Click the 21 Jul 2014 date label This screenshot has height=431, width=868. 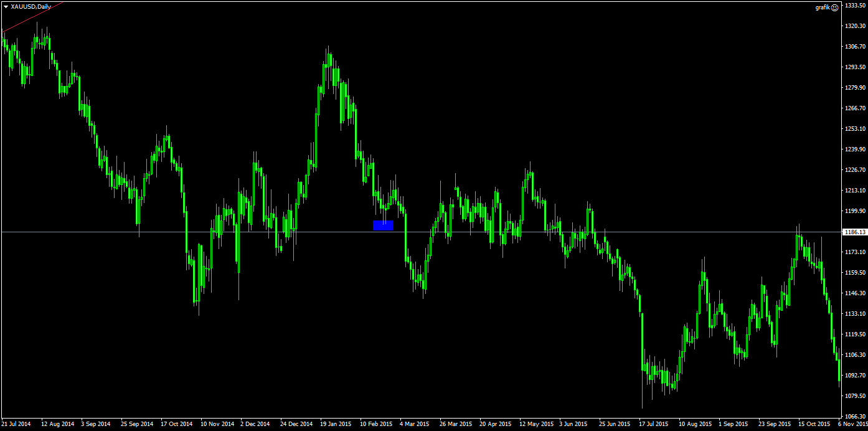tap(16, 424)
